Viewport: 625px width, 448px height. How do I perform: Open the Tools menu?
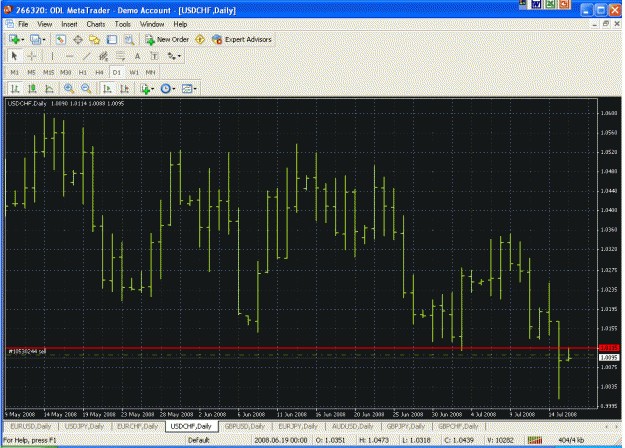coord(123,24)
